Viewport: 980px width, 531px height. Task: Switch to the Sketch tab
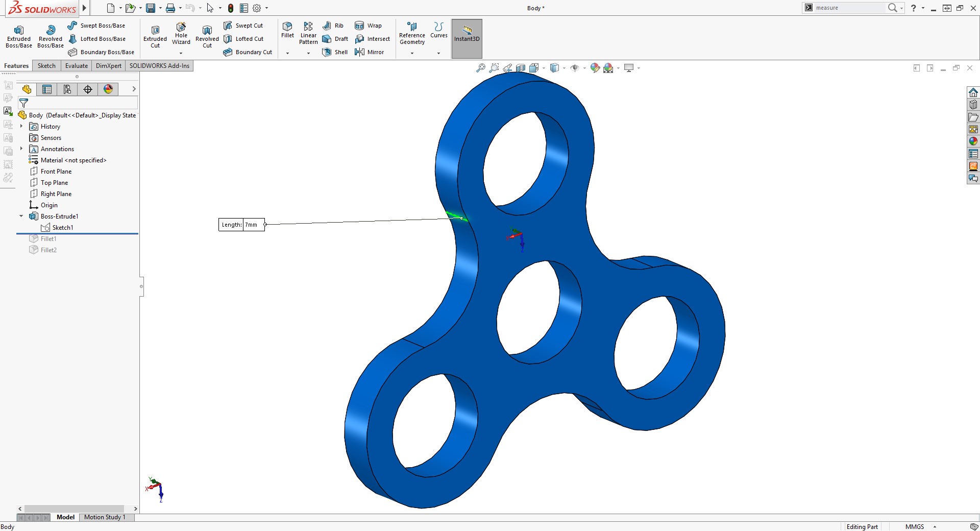(x=46, y=65)
